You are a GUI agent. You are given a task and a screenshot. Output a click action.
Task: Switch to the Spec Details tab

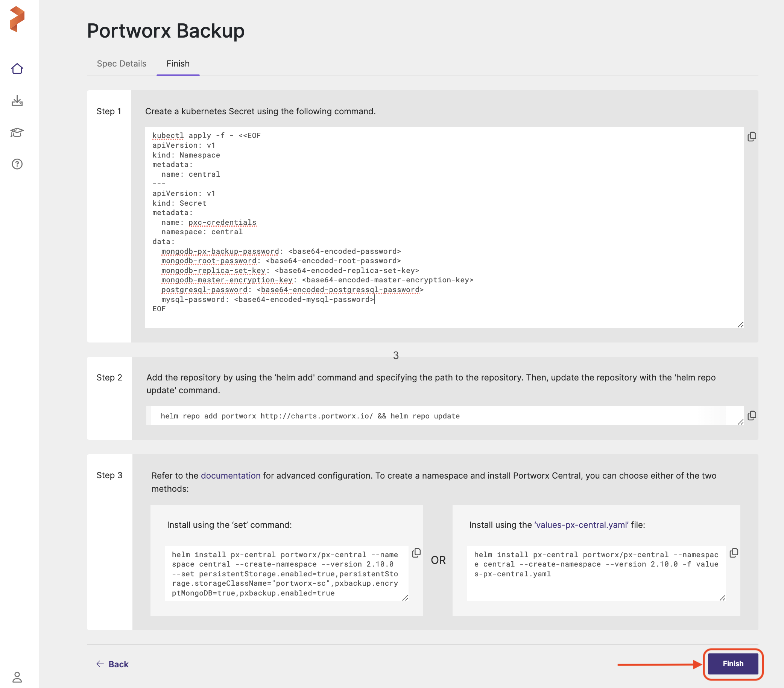point(121,64)
